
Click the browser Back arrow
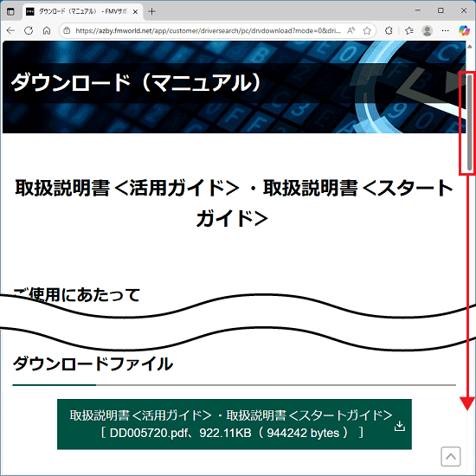(10, 30)
